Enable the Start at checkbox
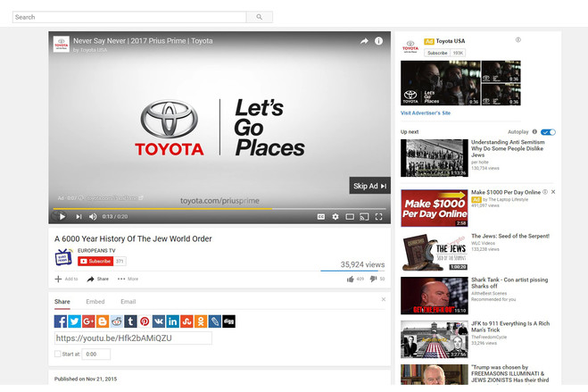 click(58, 354)
